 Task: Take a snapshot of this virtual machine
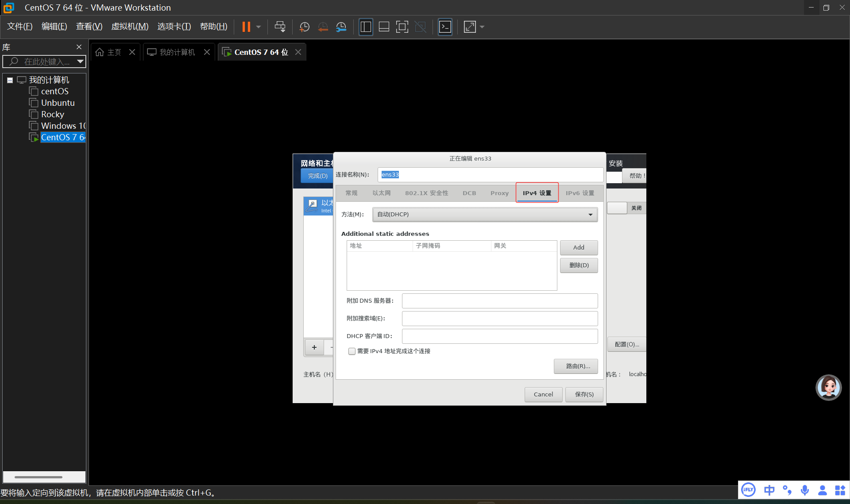(305, 27)
